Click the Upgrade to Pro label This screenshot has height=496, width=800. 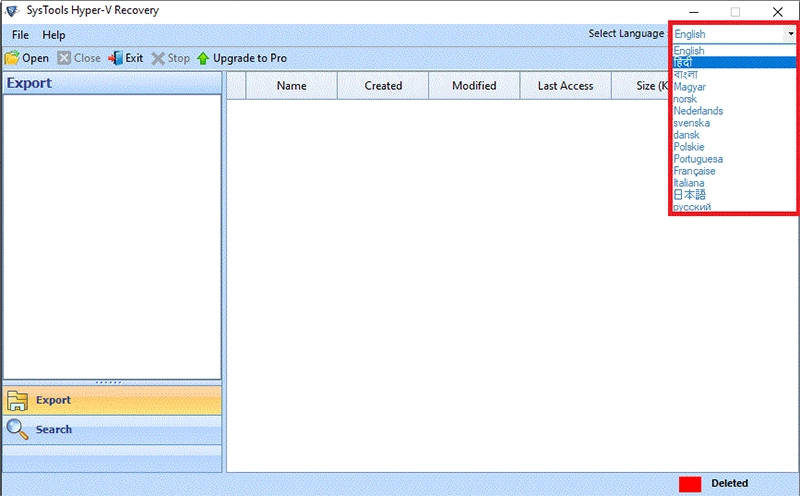point(250,58)
